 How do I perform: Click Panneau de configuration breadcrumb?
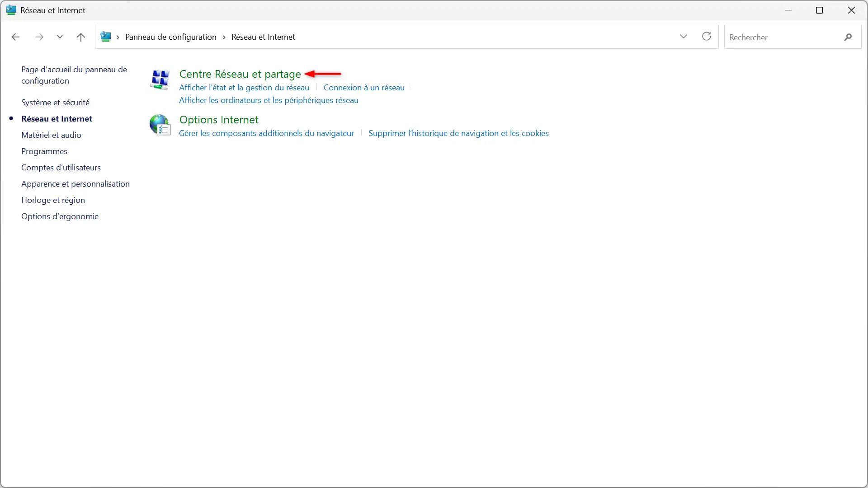(171, 37)
